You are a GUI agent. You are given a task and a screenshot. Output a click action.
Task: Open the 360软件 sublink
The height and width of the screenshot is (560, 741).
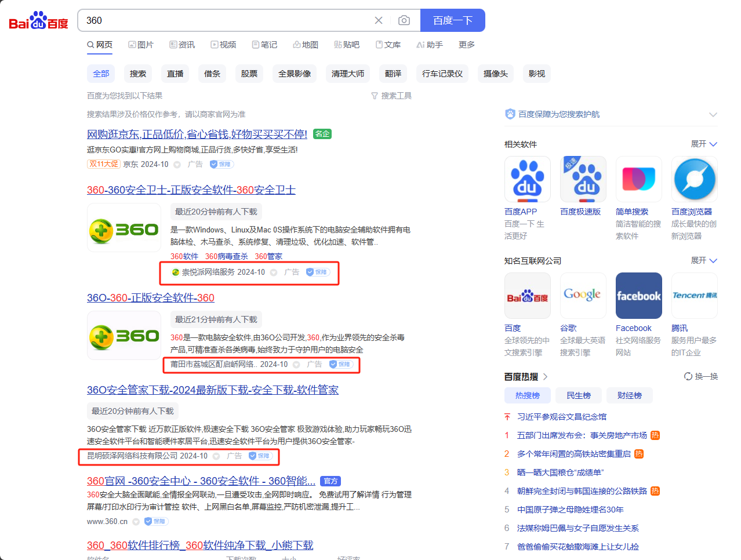184,256
